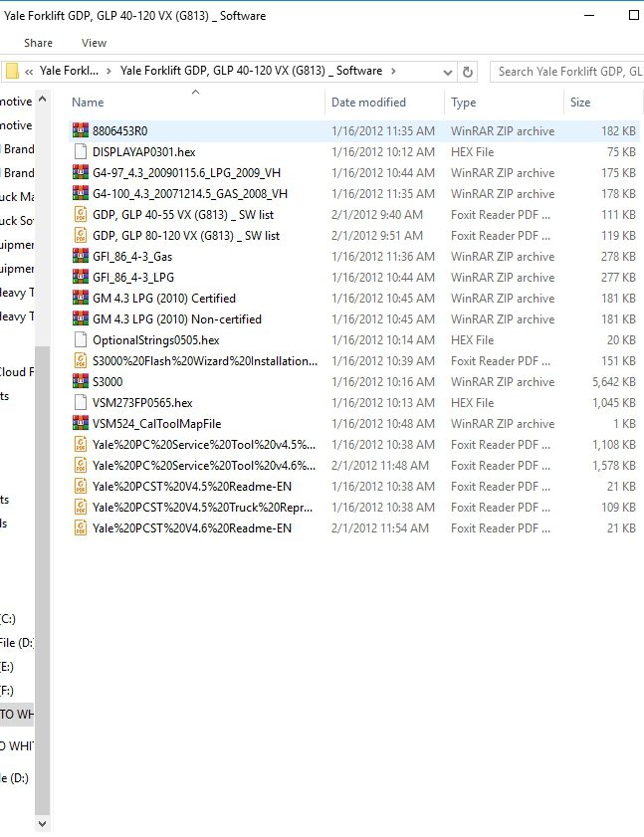Click the 1,045 KB size value
Viewport: 644px width, 837px height.
pyautogui.click(x=613, y=402)
